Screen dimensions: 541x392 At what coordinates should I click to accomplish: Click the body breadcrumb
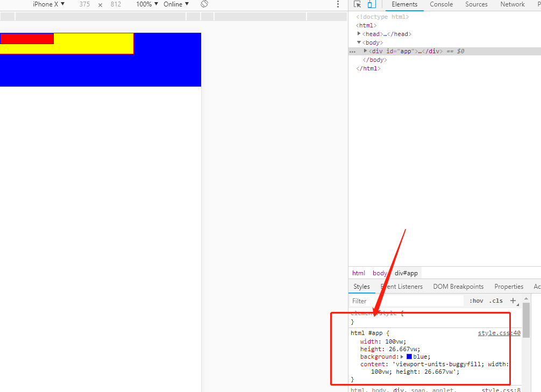pos(380,273)
